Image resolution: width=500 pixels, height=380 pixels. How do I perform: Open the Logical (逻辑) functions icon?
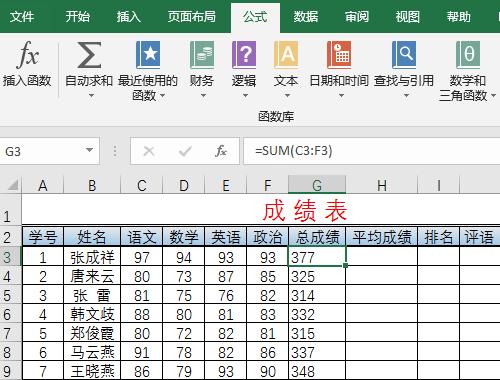[244, 54]
